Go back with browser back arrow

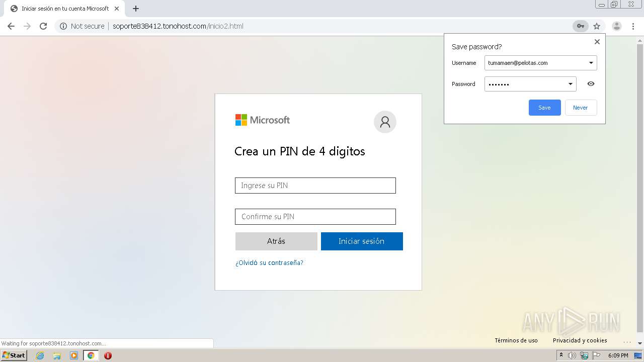[x=11, y=26]
